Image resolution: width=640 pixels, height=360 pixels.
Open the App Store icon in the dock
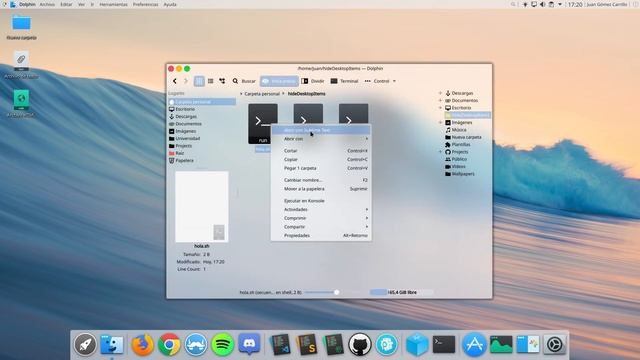(474, 344)
